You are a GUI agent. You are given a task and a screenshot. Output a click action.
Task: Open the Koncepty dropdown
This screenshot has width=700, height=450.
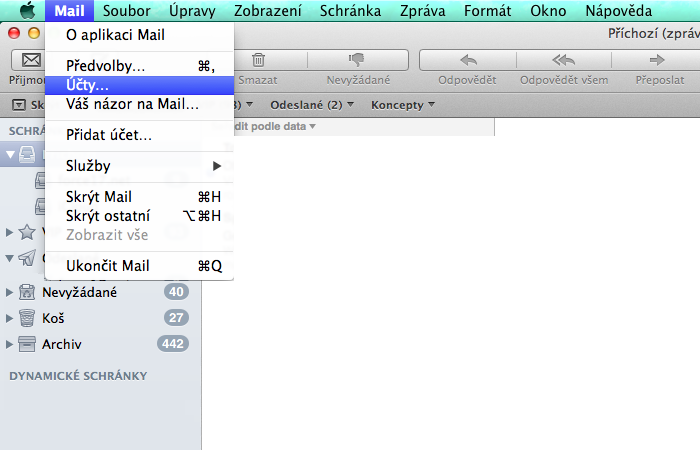(403, 105)
